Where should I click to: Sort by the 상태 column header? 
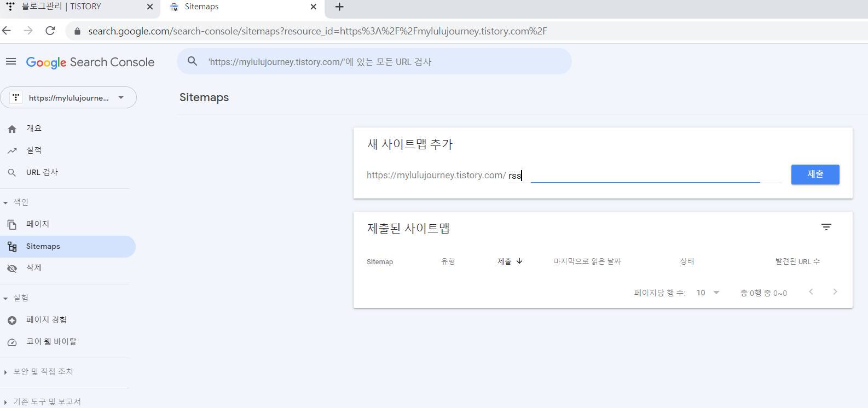[687, 261]
